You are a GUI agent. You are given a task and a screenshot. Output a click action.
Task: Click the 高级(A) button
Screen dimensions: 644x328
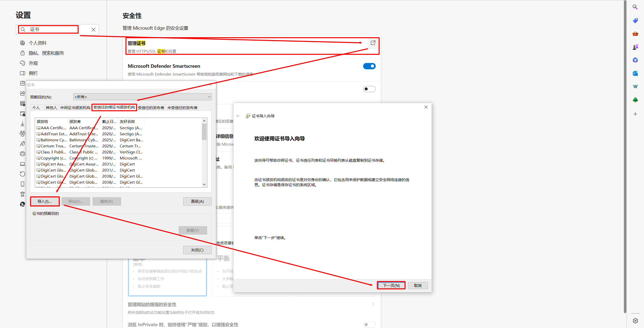pos(197,201)
